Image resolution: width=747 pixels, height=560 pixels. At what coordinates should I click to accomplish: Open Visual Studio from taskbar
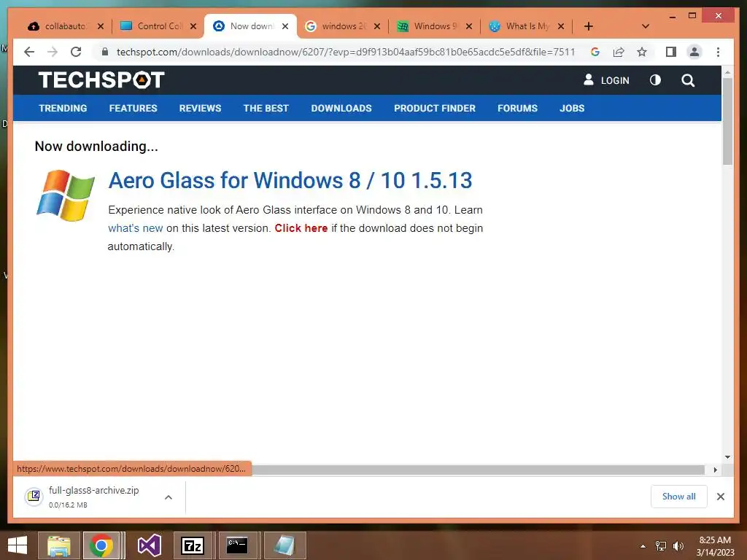(x=149, y=545)
